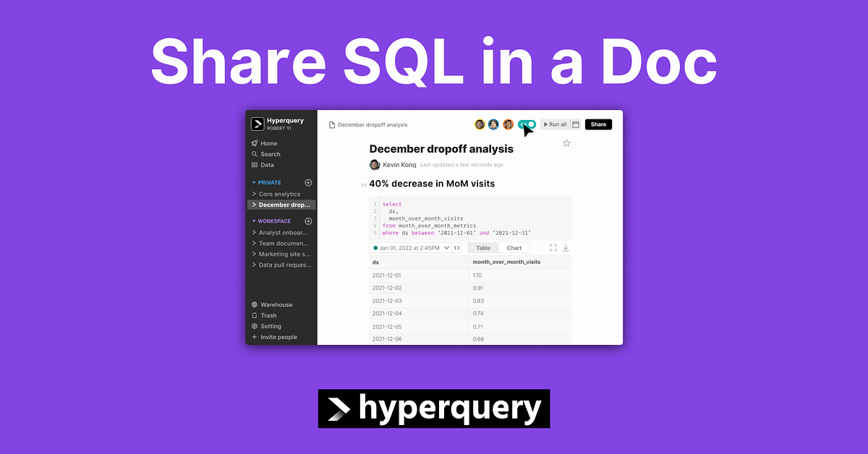Click the calendar icon beside Run all
This screenshot has width=868, height=454.
pos(575,124)
